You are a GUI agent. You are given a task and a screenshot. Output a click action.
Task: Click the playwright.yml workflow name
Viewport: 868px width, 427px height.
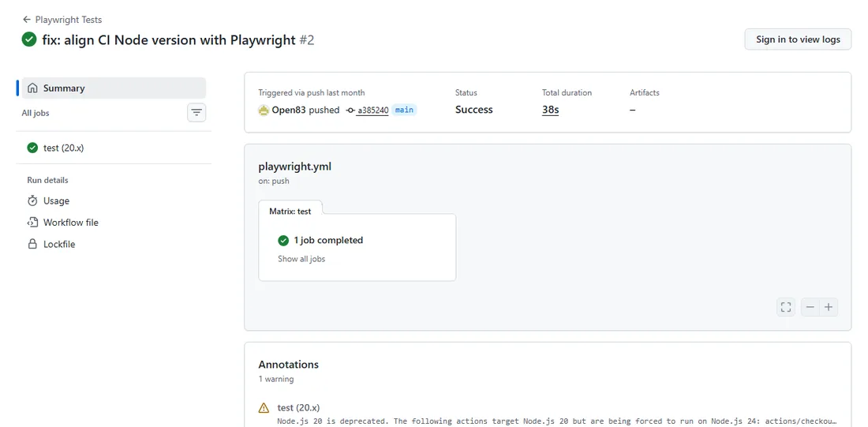pyautogui.click(x=294, y=167)
